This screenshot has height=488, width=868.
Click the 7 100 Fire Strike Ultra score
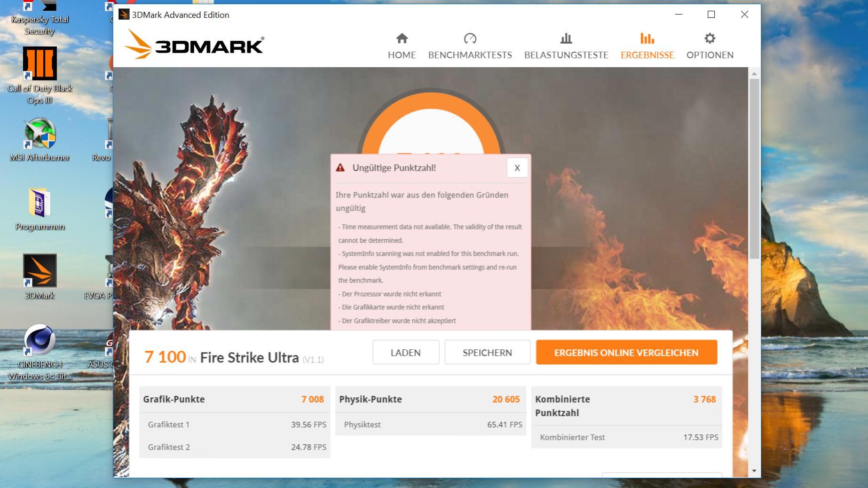pos(234,357)
